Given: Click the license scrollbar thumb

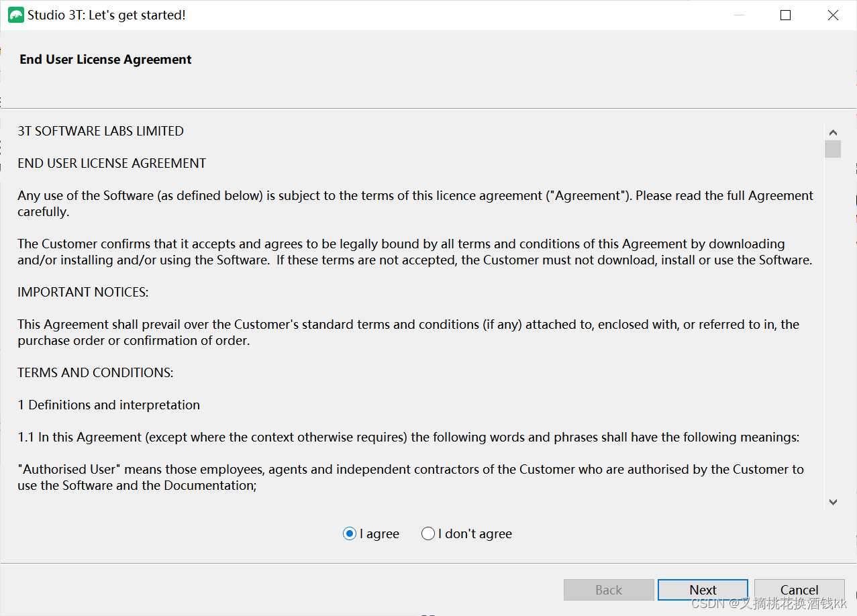Looking at the screenshot, I should pyautogui.click(x=833, y=149).
